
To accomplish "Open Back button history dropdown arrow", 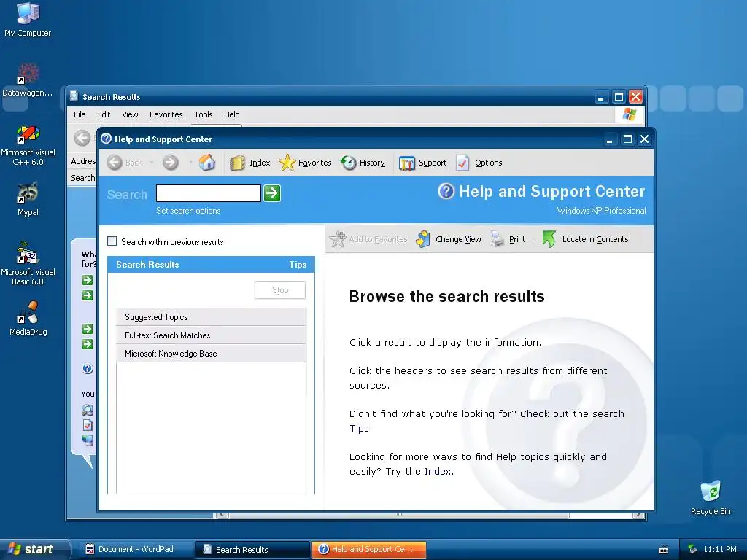I will [x=152, y=163].
